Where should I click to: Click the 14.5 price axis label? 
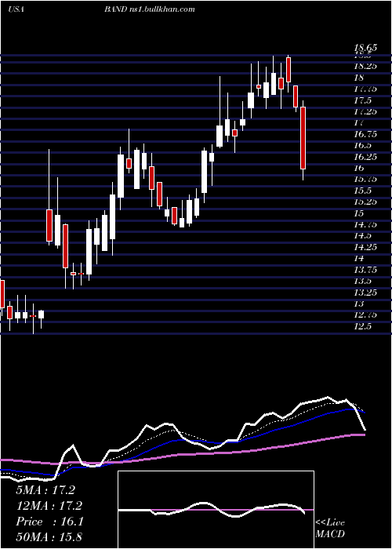(363, 236)
